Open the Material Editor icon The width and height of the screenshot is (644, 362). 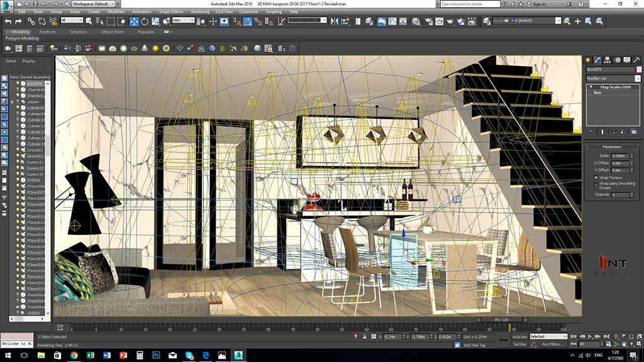click(416, 21)
